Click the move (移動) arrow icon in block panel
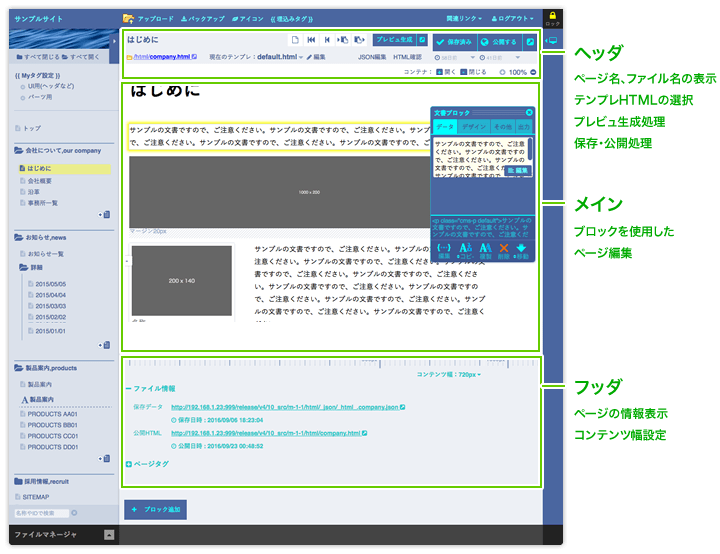The height and width of the screenshot is (554, 720). (522, 248)
